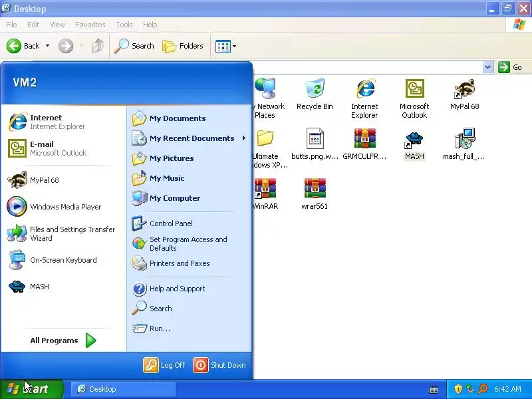Viewport: 532px width, 399px height.
Task: Select the wrar561 file icon
Action: (x=315, y=194)
